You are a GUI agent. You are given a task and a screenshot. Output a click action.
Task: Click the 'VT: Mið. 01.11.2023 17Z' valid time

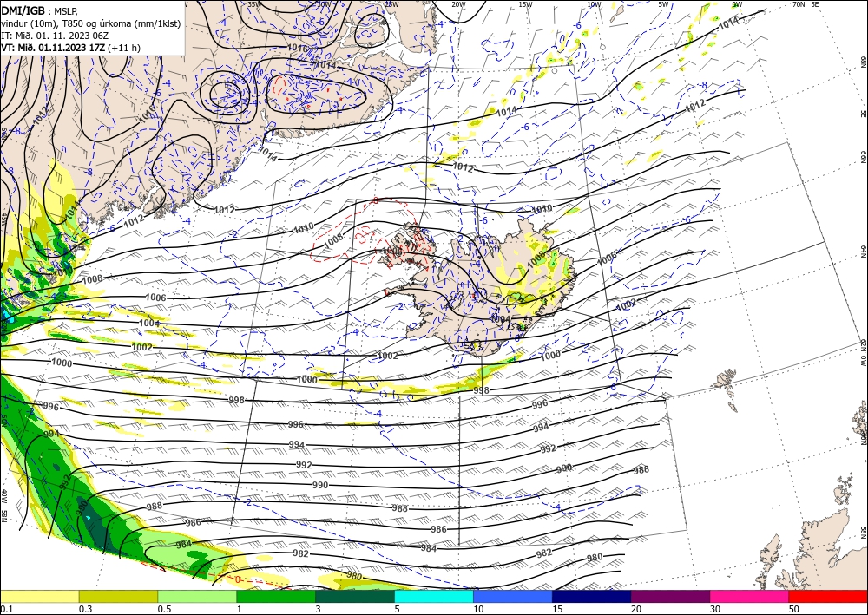[53, 48]
